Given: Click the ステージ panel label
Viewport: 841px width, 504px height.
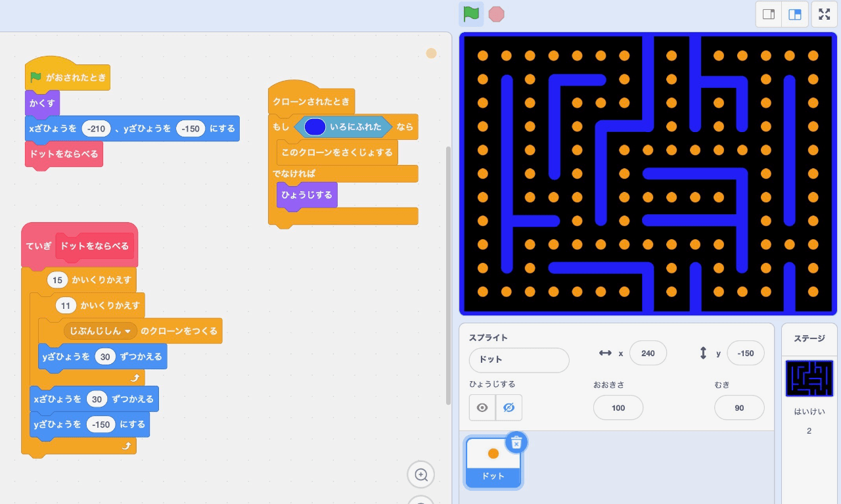Looking at the screenshot, I should (809, 338).
